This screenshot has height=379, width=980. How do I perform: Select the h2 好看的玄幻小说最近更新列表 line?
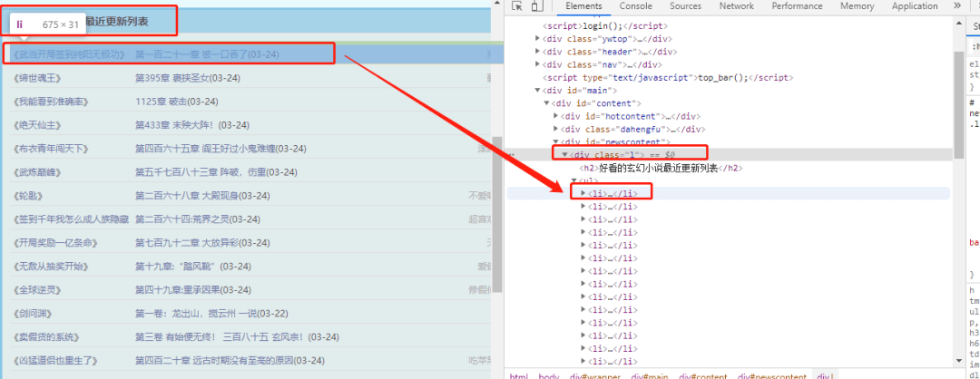coord(661,168)
